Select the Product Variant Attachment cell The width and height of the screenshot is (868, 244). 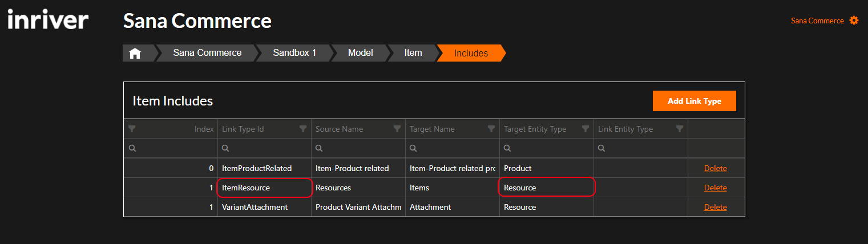tap(358, 207)
